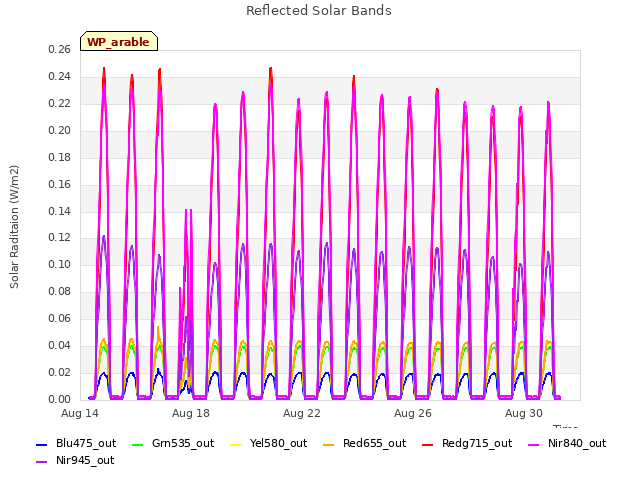This screenshot has height=480, width=640.
Task: Click the 0.02 y-axis tick label
Action: (x=59, y=372)
